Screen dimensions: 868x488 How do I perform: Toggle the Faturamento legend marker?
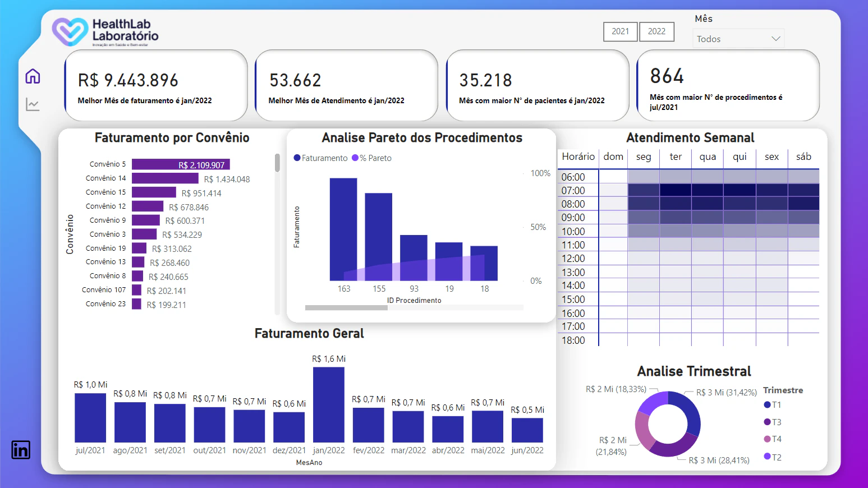pos(297,158)
